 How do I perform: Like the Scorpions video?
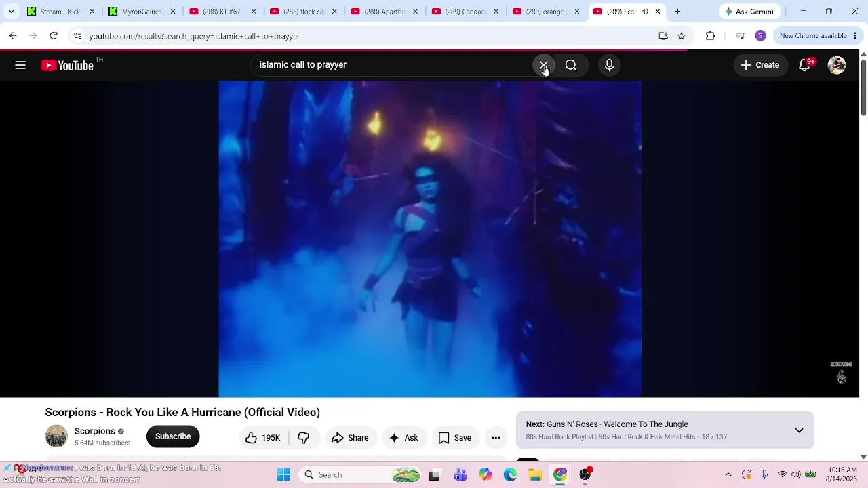click(263, 438)
